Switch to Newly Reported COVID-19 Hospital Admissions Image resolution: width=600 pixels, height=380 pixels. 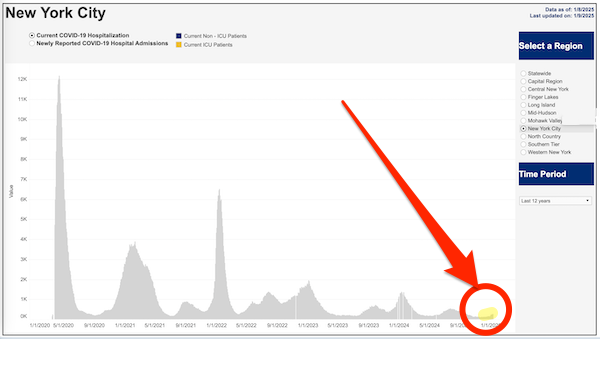(x=32, y=44)
